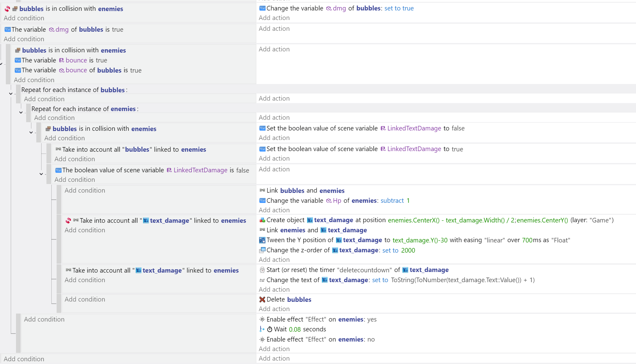Click the Delete bubbles red X icon
Screen dimensions: 636x364
point(262,299)
